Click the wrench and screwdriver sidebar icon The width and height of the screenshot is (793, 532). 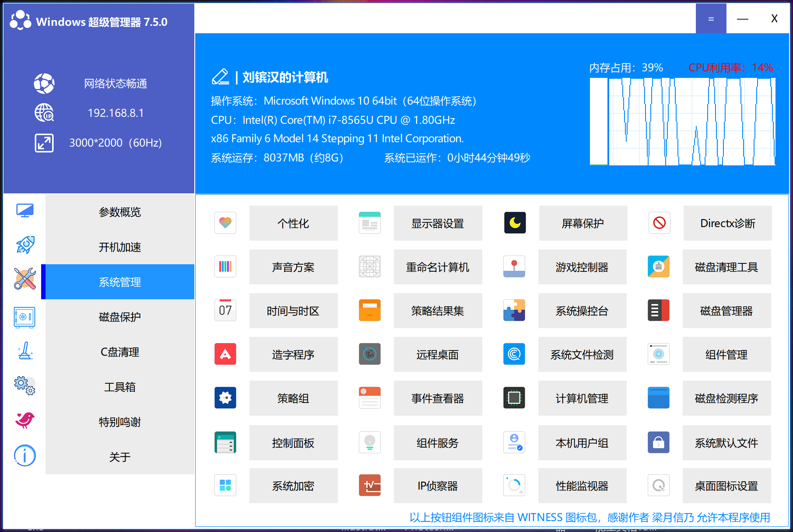coord(25,279)
